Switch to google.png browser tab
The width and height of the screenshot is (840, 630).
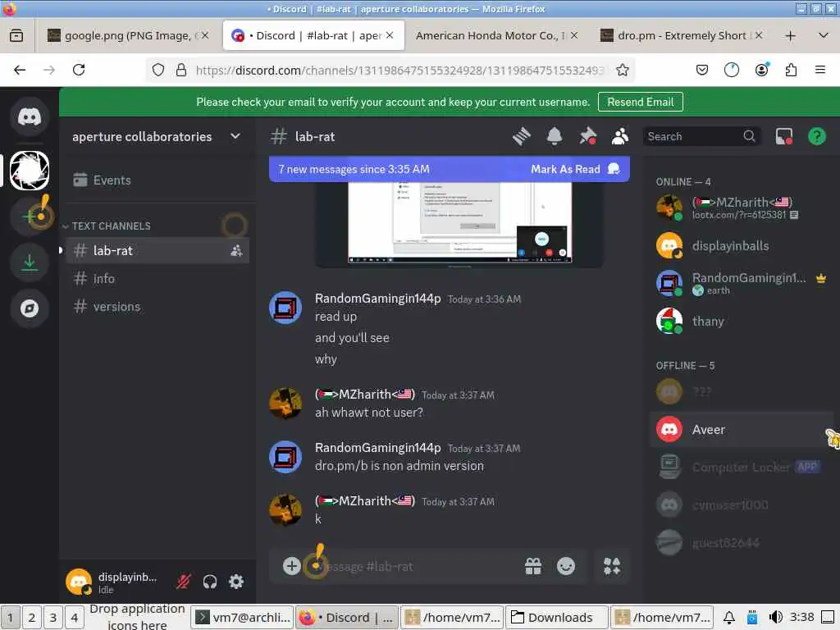pos(127,35)
